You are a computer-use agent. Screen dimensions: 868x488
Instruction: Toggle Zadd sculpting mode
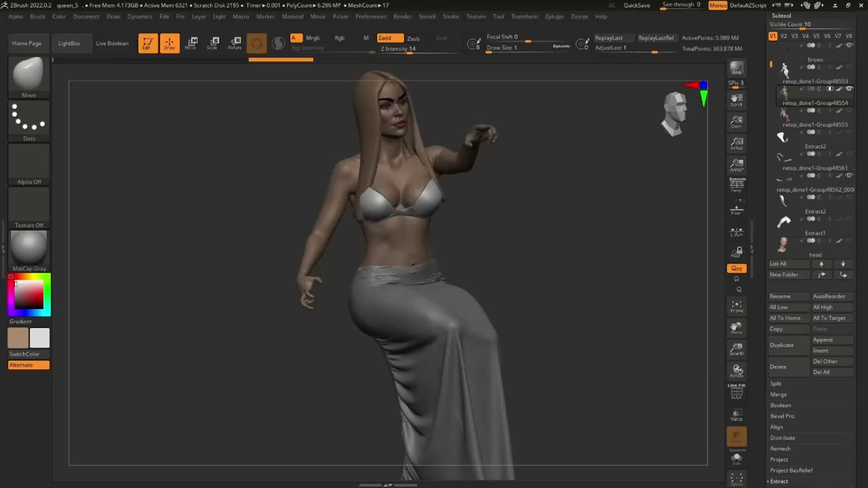tap(390, 38)
